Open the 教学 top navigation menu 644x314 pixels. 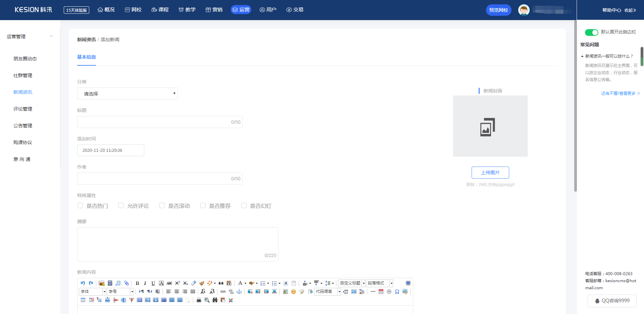[x=187, y=10]
